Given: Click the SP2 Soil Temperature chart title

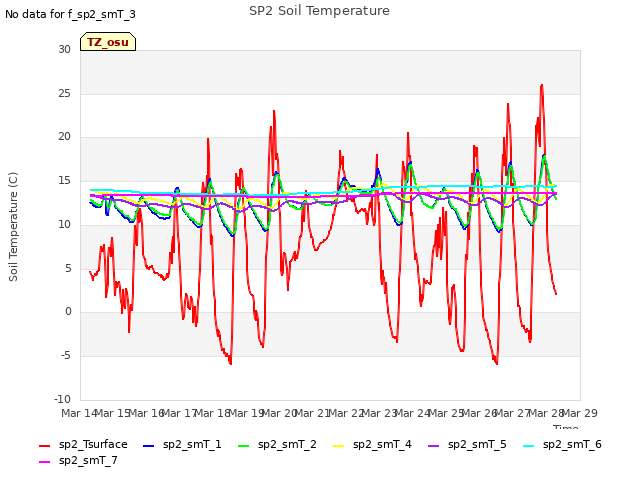Looking at the screenshot, I should (x=319, y=11).
